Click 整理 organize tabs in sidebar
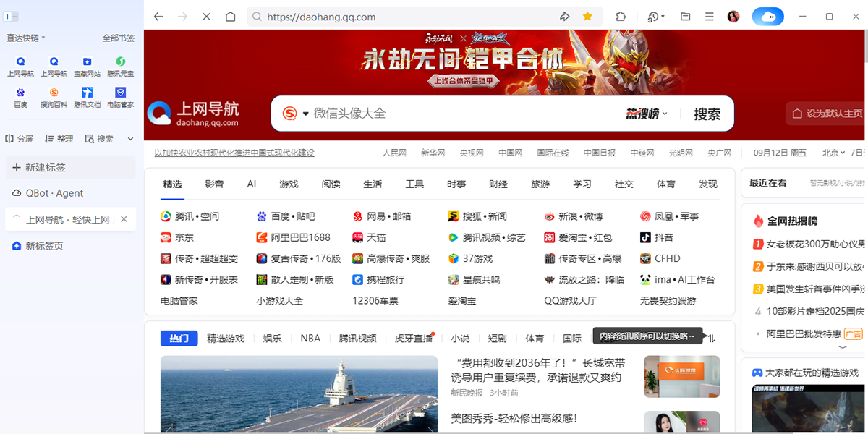 click(x=59, y=139)
